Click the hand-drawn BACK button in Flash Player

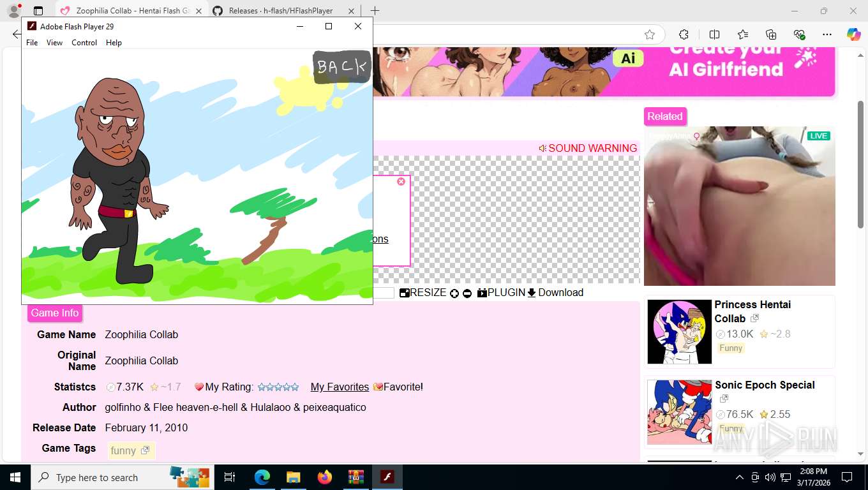(342, 67)
